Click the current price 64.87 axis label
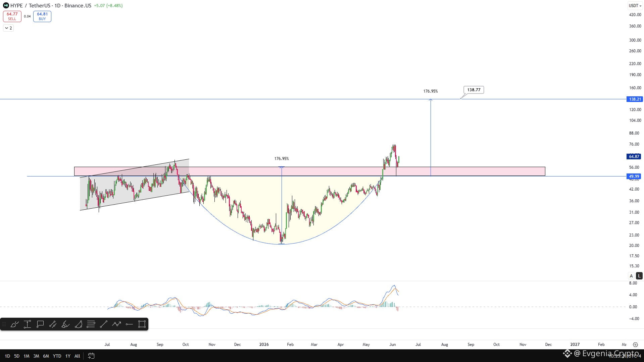The height and width of the screenshot is (362, 644). tap(634, 157)
